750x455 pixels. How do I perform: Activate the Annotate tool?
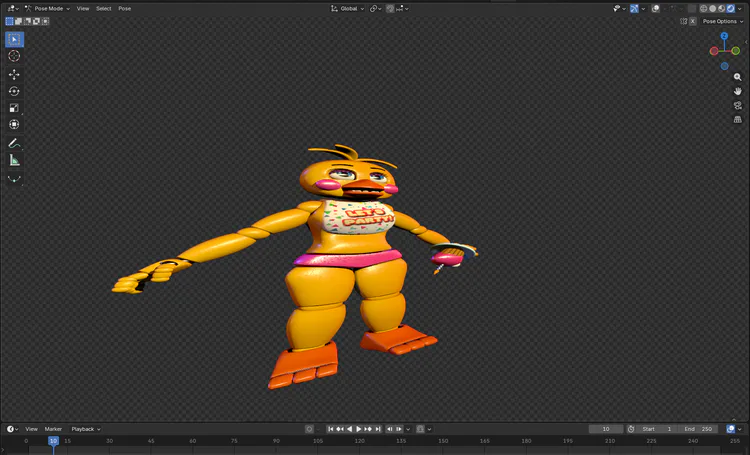(14, 143)
